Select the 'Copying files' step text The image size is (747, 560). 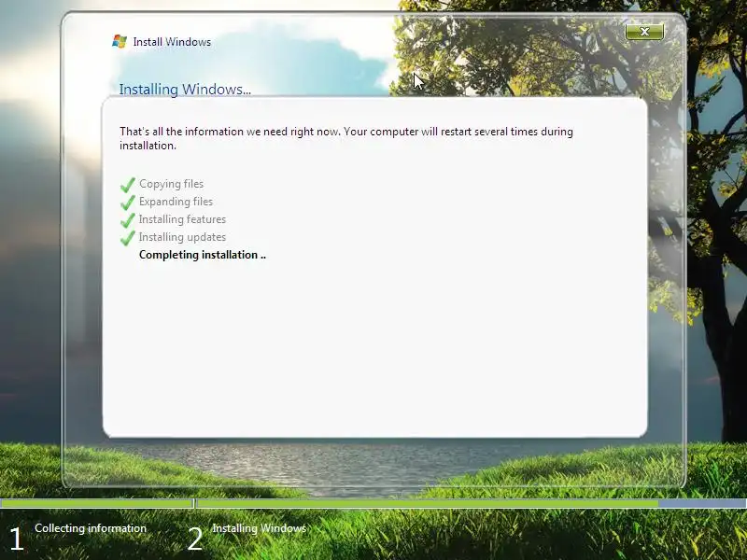pos(171,184)
